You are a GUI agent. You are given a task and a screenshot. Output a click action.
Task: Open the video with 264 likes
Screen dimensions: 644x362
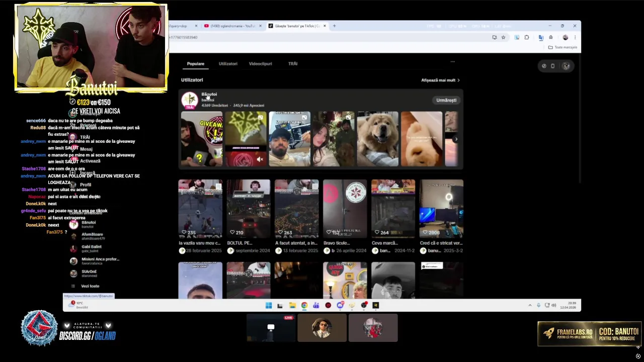tap(393, 209)
